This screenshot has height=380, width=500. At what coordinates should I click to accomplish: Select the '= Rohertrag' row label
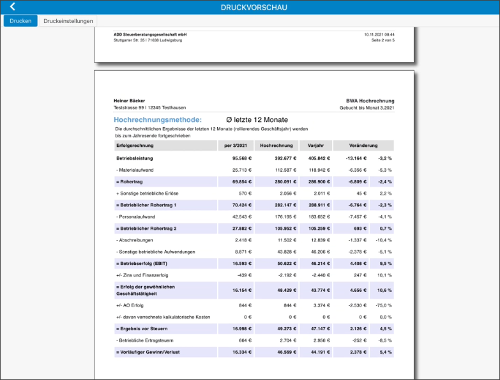130,182
